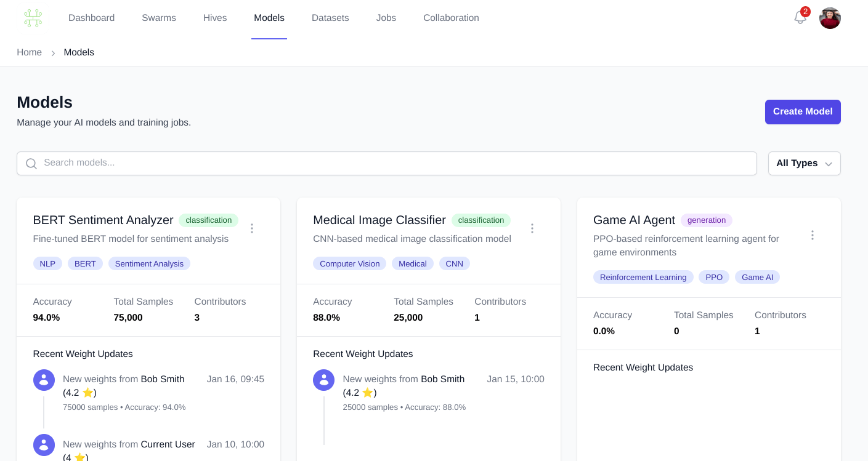This screenshot has height=461, width=868.
Task: Open BERT Sentiment Analyzer three-dot menu
Action: (x=252, y=228)
